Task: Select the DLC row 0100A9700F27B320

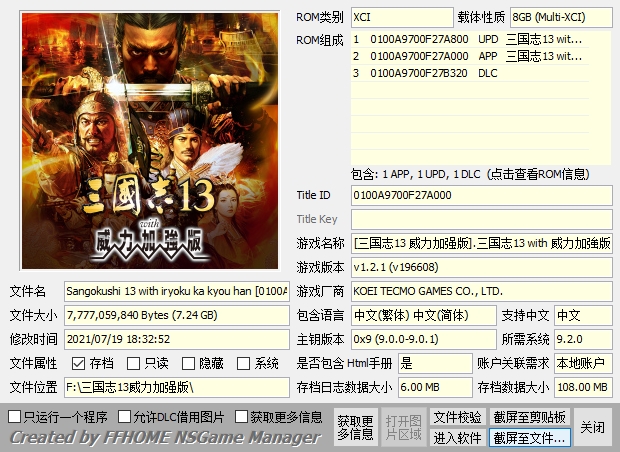Action: tap(470, 74)
